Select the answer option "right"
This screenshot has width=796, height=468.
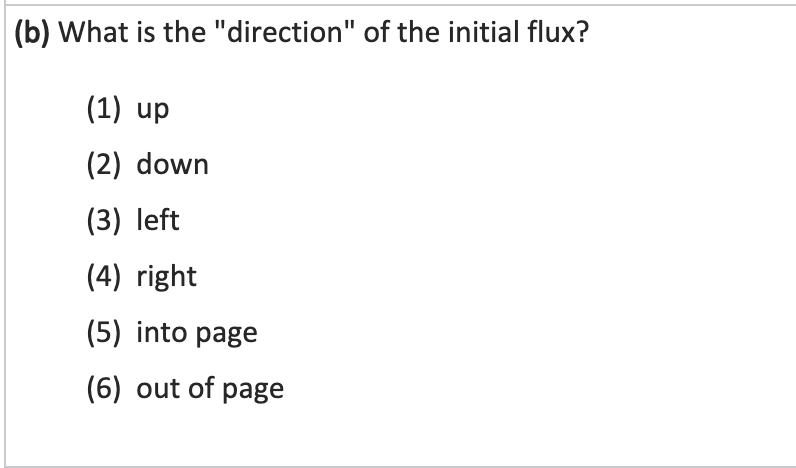166,276
